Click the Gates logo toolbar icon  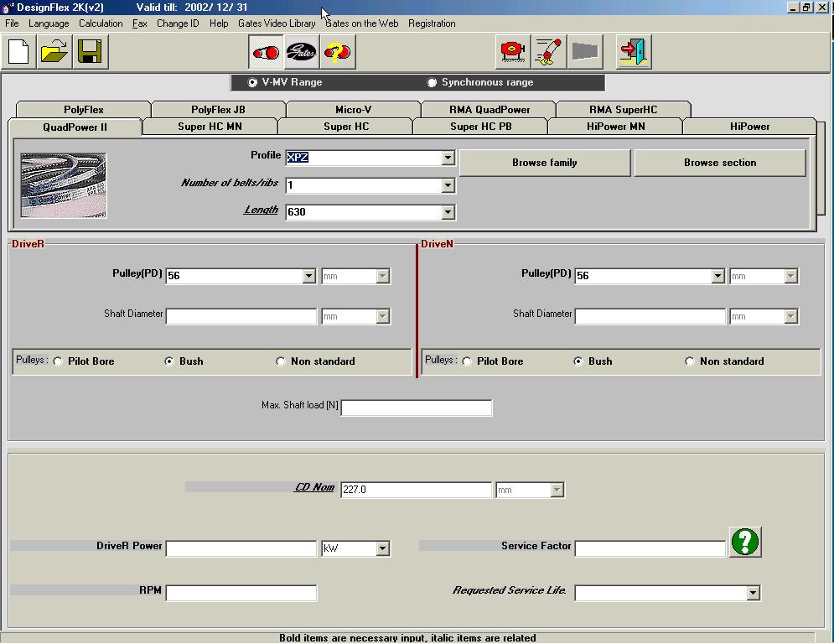click(301, 52)
